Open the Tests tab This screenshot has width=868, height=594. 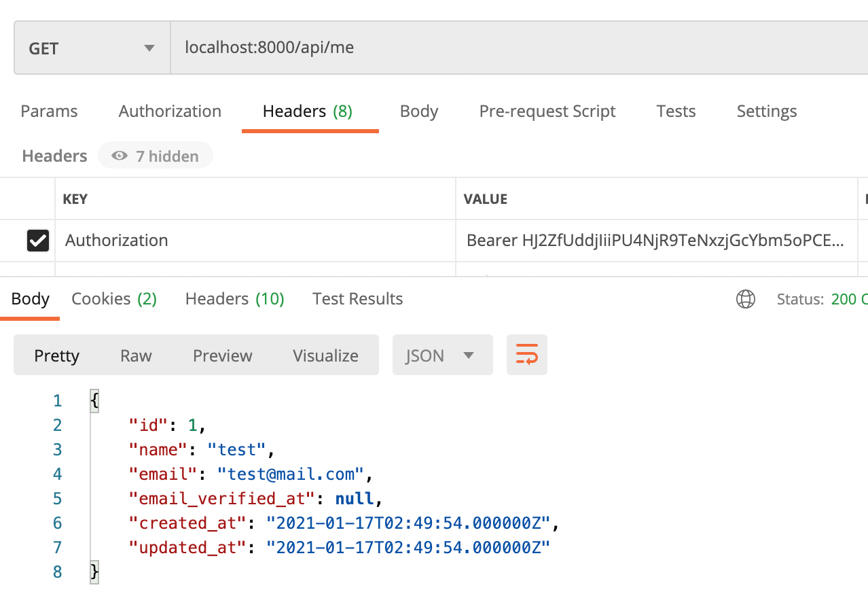click(675, 111)
